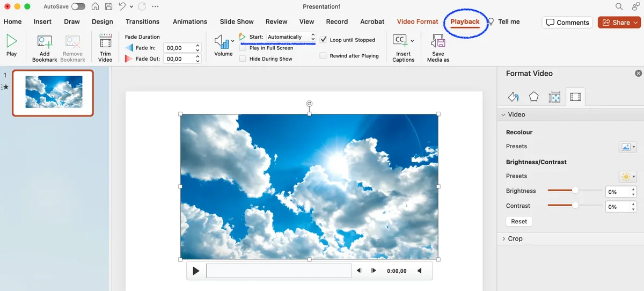This screenshot has height=291, width=644.
Task: Click the Tell me lightbulb icon
Action: pos(491,22)
